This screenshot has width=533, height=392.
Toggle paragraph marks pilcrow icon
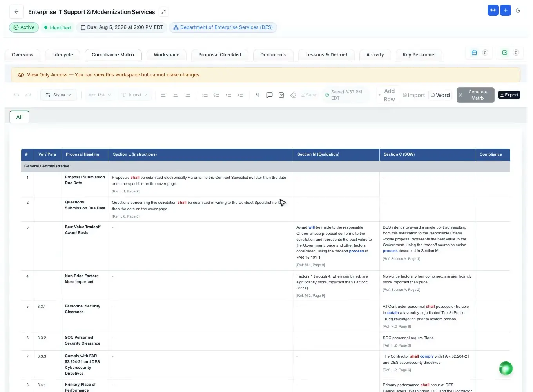pyautogui.click(x=258, y=95)
